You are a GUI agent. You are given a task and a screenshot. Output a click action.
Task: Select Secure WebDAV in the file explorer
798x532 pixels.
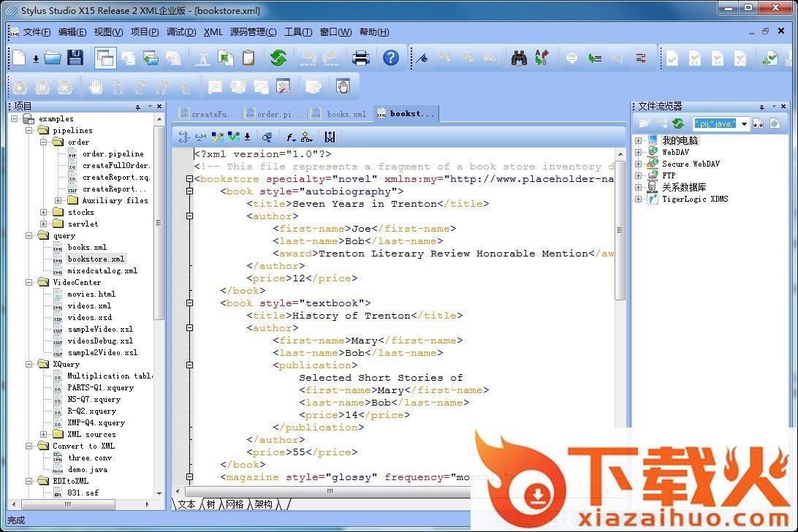point(691,164)
